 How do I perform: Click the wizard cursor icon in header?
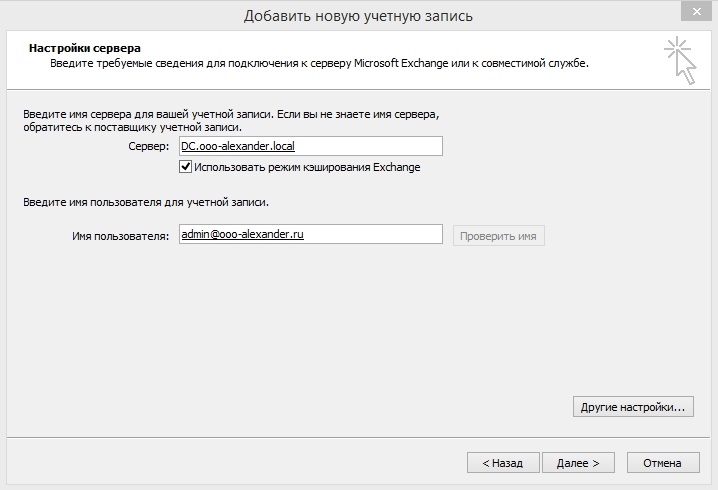[x=680, y=61]
